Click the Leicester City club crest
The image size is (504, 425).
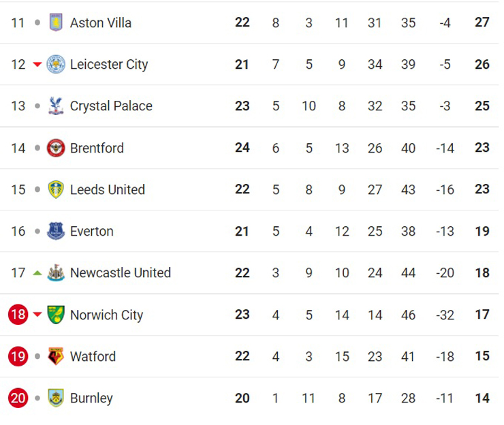pos(55,64)
